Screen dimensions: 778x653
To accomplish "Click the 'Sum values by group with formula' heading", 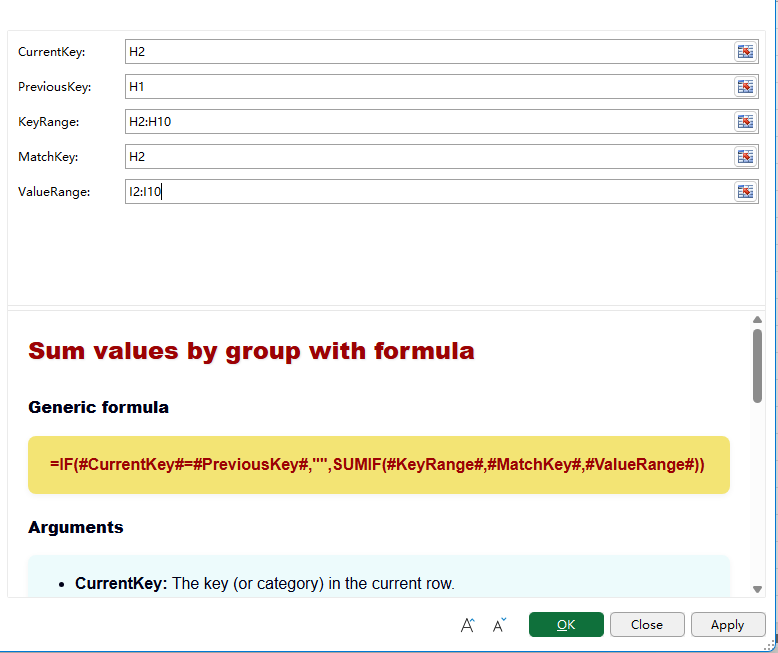I will 251,351.
